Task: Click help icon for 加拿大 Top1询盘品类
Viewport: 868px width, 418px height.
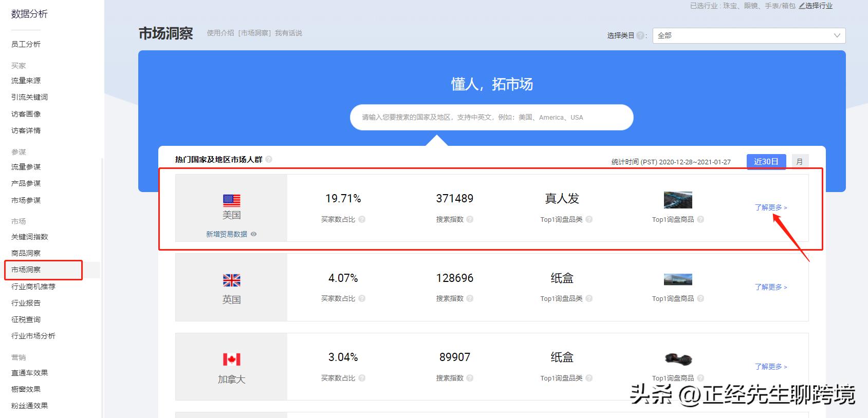Action: [589, 378]
